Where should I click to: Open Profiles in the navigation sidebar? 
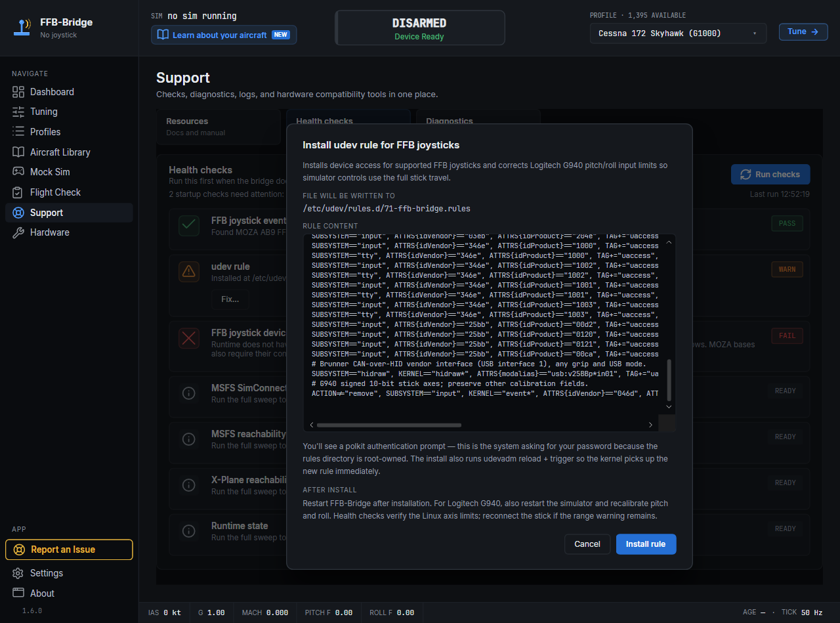coord(69,132)
